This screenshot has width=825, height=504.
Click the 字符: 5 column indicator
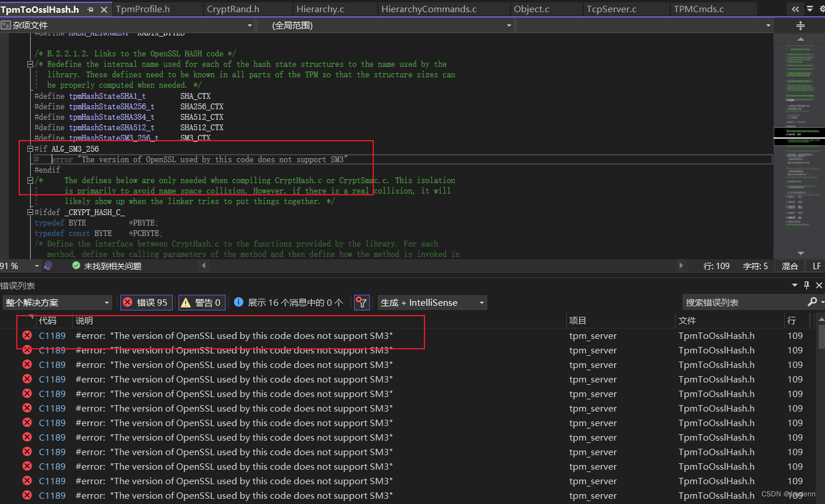coord(755,266)
